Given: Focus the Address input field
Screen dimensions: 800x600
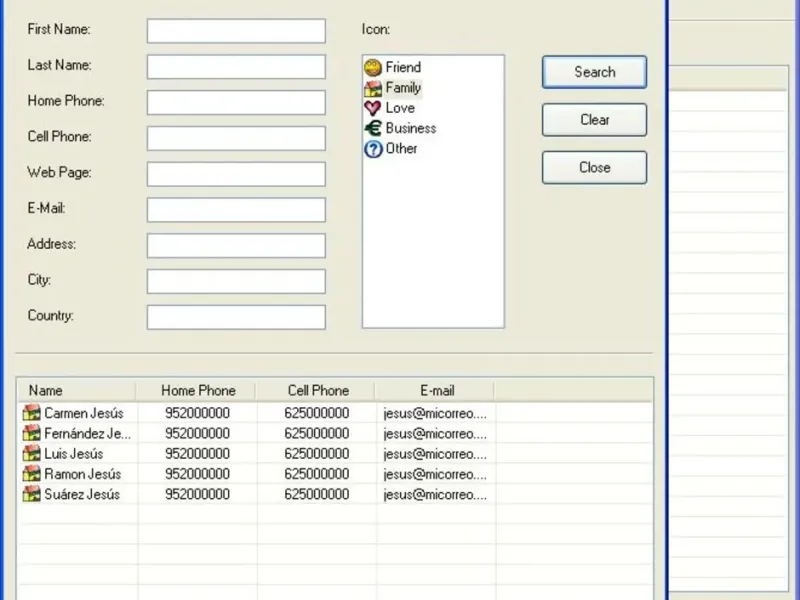Looking at the screenshot, I should click(236, 245).
